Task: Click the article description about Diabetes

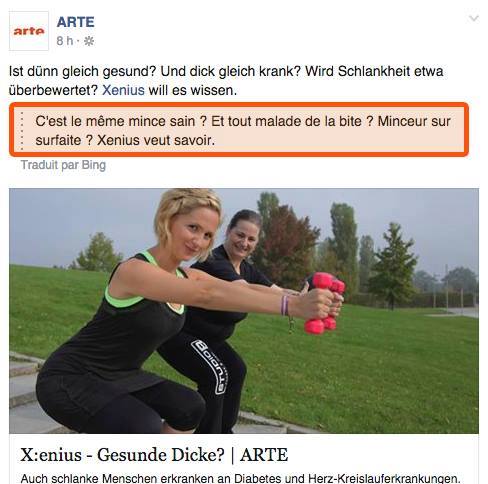Action: coord(240,478)
